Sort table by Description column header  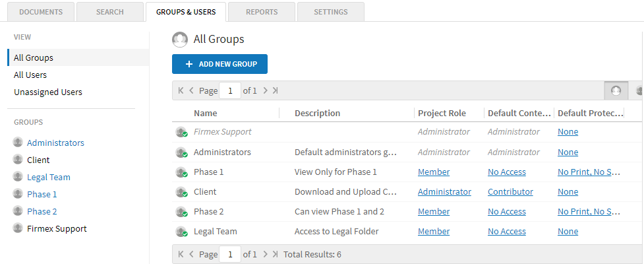(x=317, y=113)
